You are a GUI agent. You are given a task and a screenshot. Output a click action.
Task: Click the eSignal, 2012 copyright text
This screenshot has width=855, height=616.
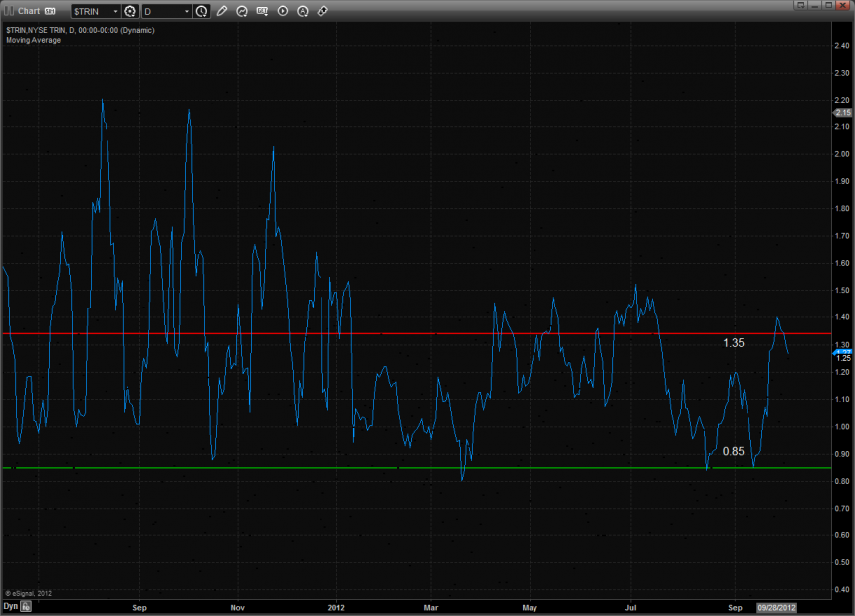(x=28, y=593)
